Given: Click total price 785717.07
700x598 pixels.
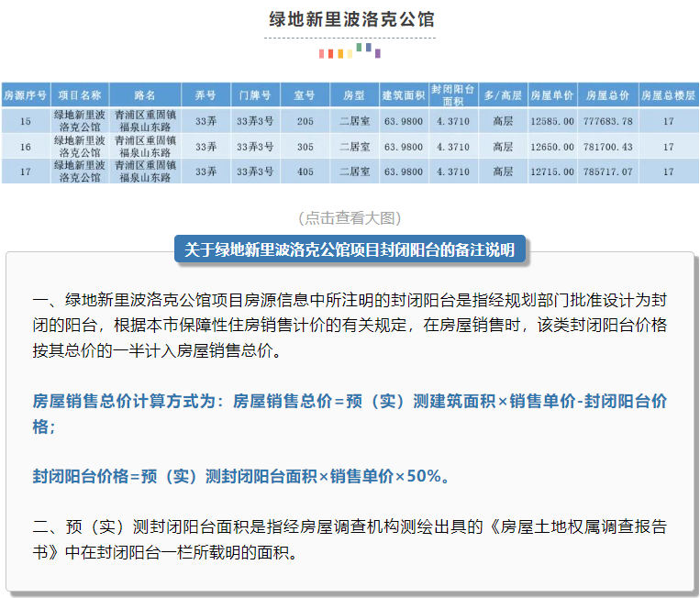Looking at the screenshot, I should pos(608,172).
